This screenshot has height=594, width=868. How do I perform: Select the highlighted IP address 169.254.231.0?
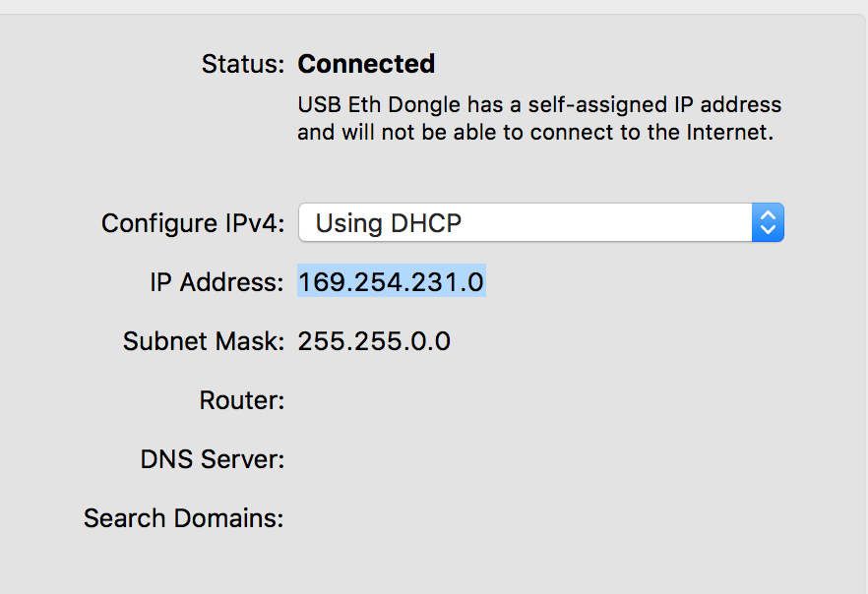tap(391, 282)
